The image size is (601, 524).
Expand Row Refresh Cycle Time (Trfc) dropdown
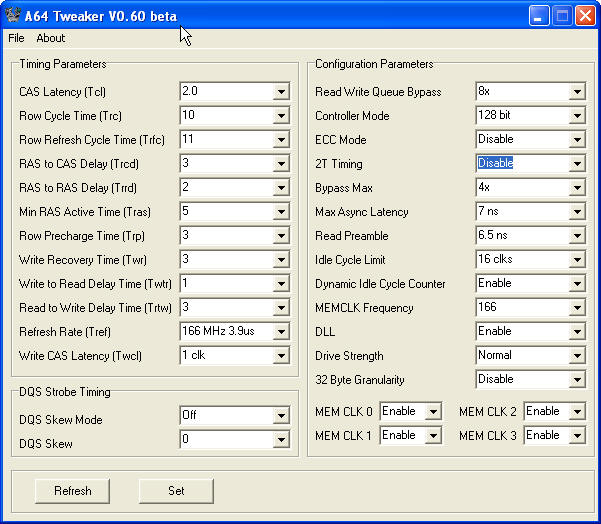(x=281, y=140)
